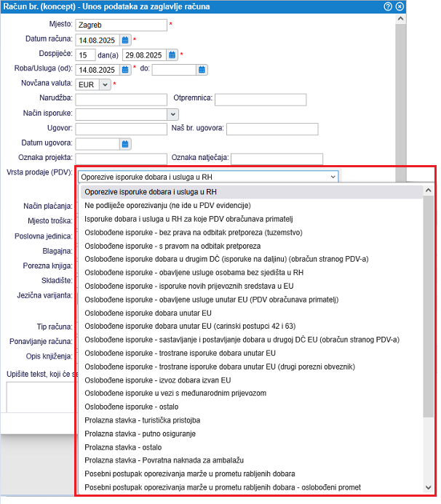Open the Način isporuke dropdown
Screen dimensions: 441x504
point(172,114)
